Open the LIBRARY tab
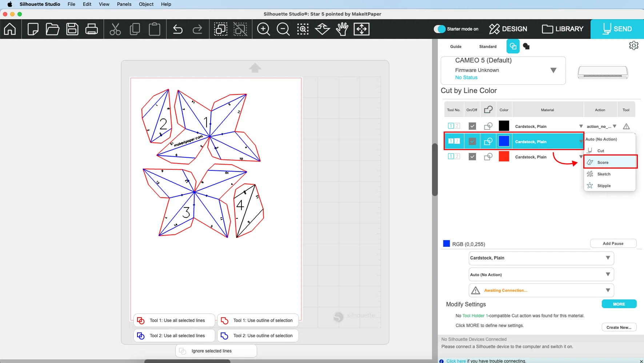 click(x=563, y=29)
